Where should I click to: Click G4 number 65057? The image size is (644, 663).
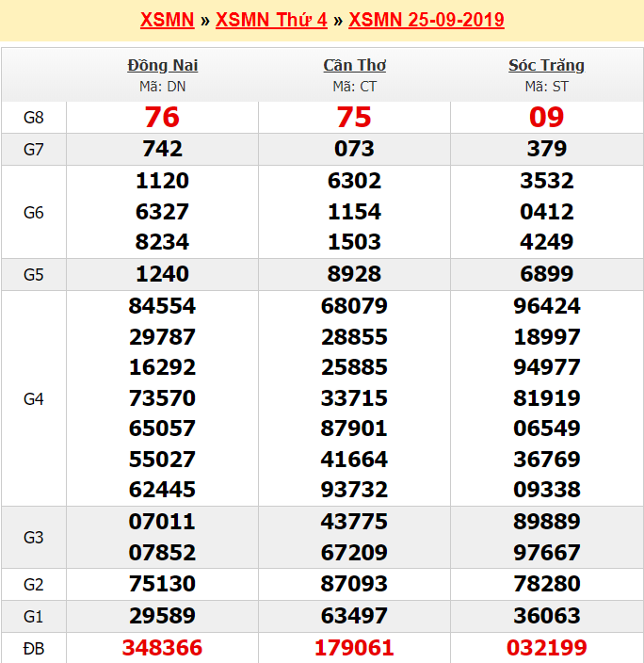162,429
